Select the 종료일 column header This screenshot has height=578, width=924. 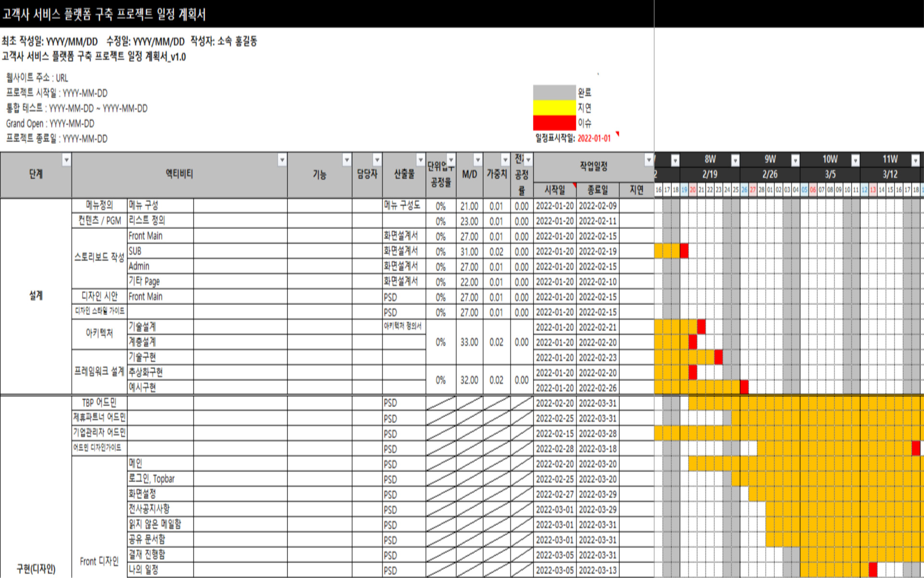click(597, 190)
